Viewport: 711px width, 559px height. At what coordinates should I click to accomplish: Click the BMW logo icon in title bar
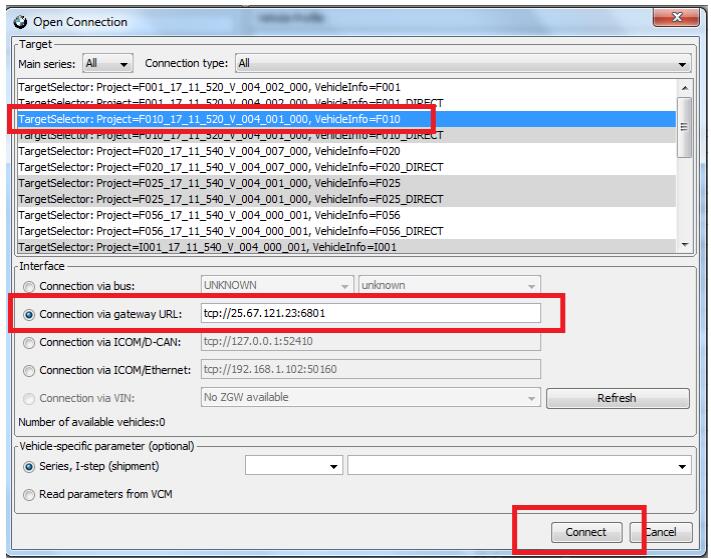[x=20, y=22]
